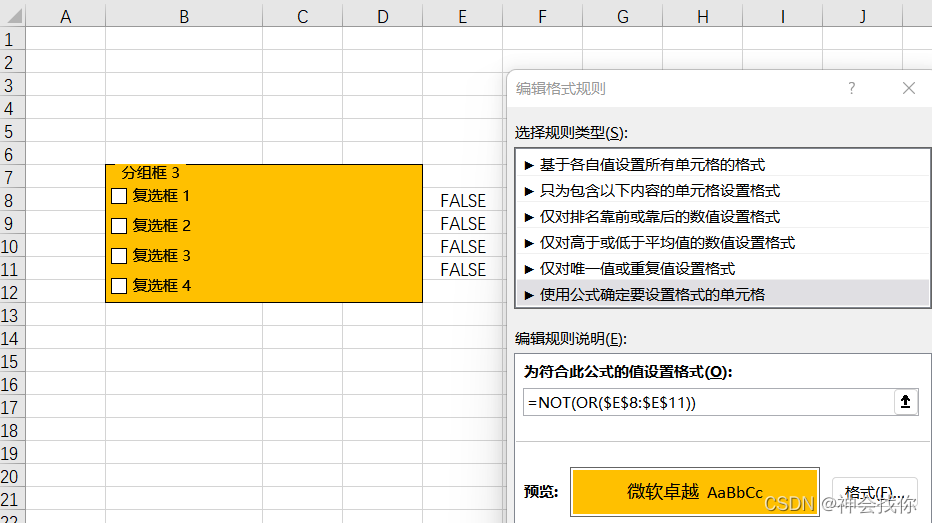Image resolution: width=932 pixels, height=523 pixels.
Task: Click the select-all corner triangle of the sheet
Action: click(x=13, y=15)
